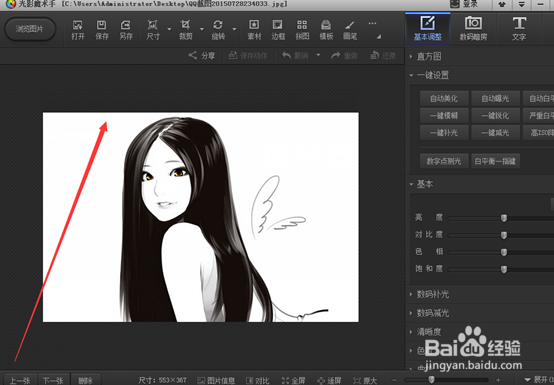
Task: Switch to the 数码暗房 tab
Action: (x=473, y=28)
